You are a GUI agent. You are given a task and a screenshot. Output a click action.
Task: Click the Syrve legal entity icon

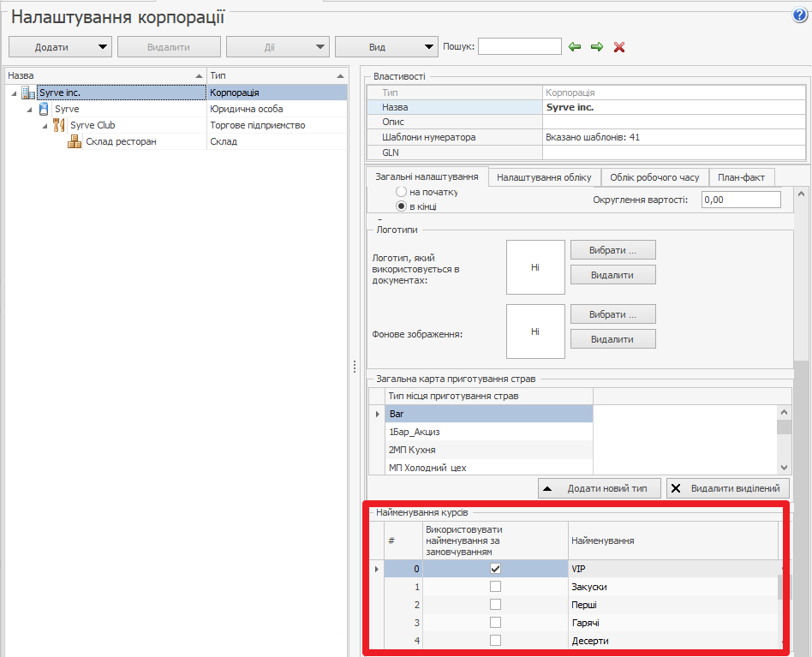pyautogui.click(x=44, y=109)
